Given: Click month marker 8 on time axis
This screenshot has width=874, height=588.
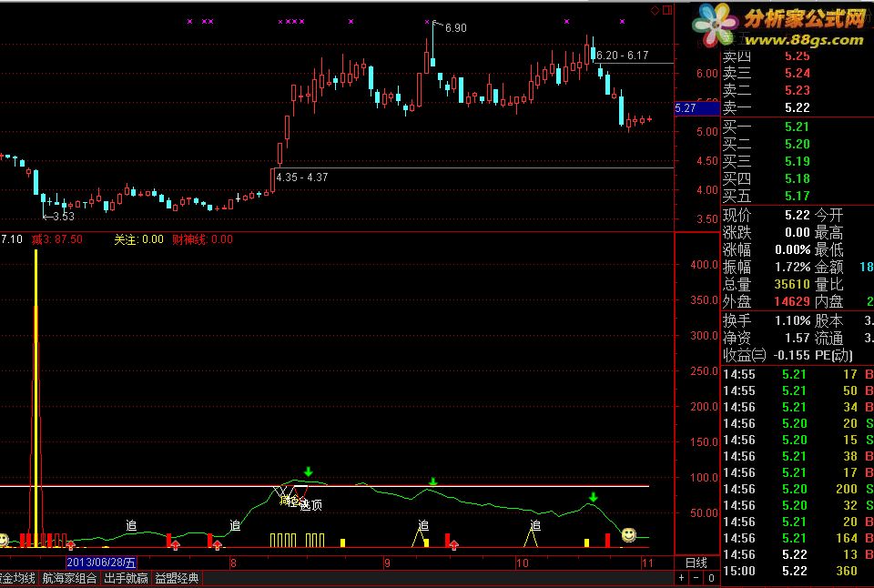Looking at the screenshot, I should click(233, 563).
